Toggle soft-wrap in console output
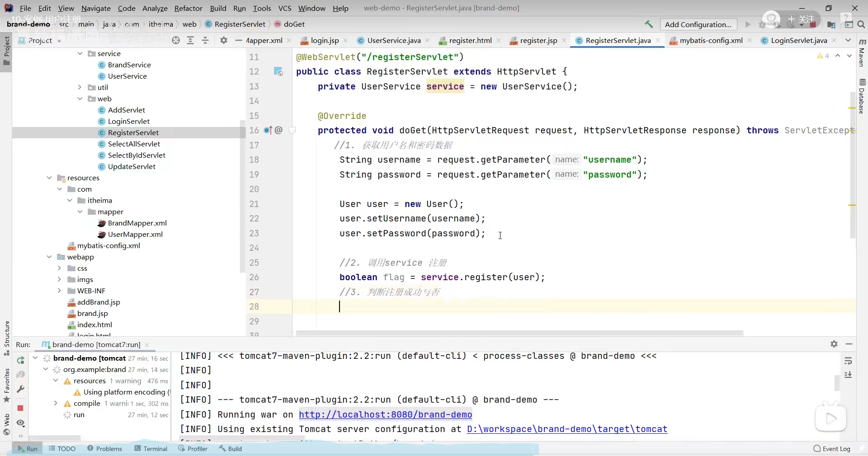 [x=848, y=361]
